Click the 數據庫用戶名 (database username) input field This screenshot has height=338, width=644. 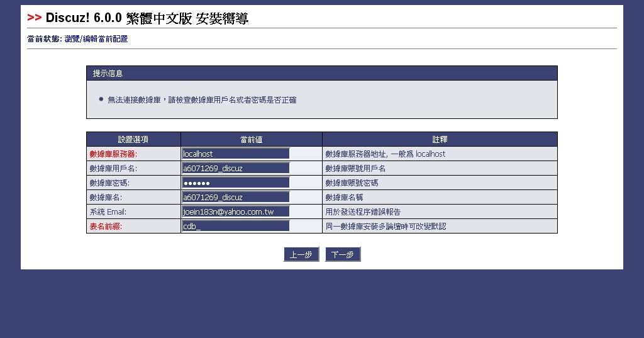pos(236,168)
